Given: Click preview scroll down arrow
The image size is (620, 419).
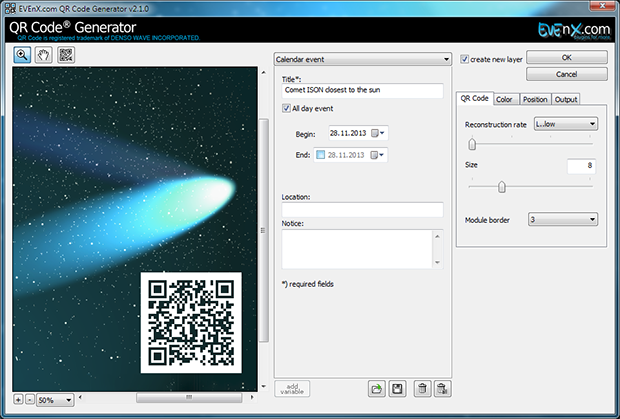Looking at the screenshot, I should pos(264,387).
